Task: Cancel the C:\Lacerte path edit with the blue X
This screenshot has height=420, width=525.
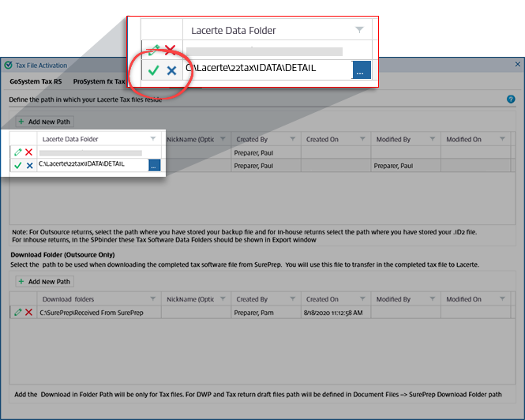Action: 29,165
